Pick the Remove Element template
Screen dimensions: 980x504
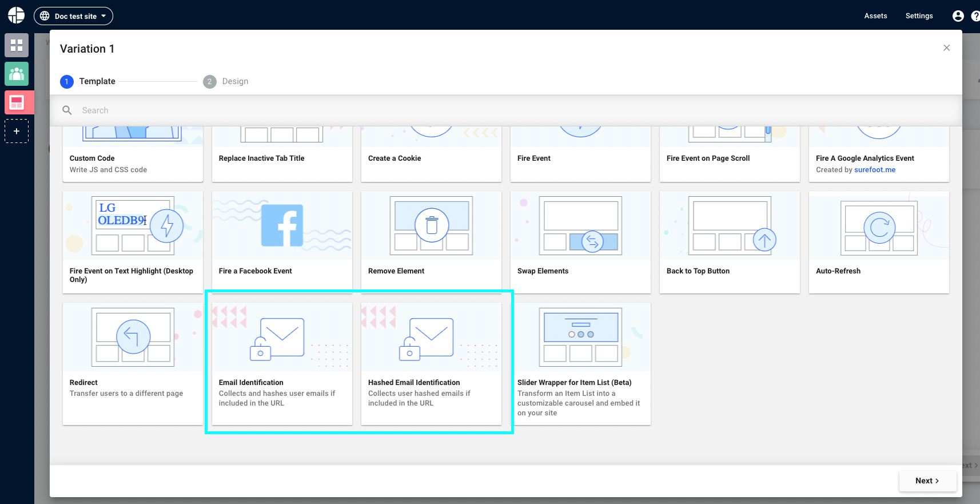click(x=431, y=242)
